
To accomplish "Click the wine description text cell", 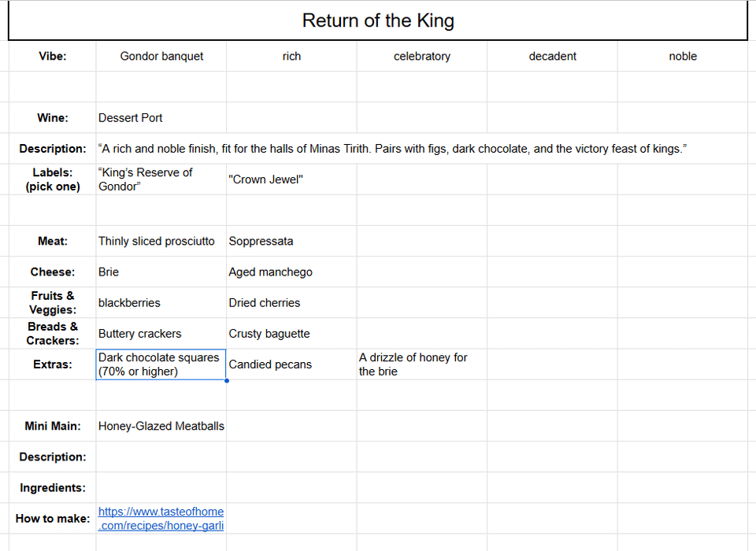I will pos(392,149).
